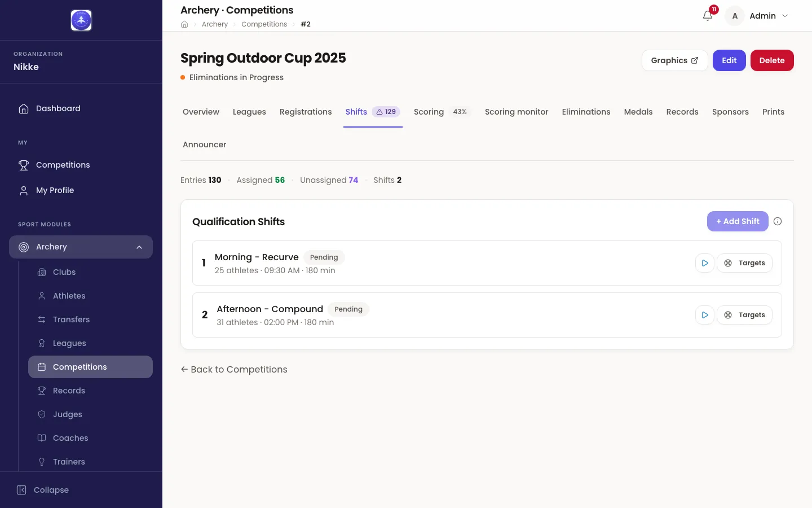Click the Unassigned 74 count
This screenshot has width=812, height=508.
click(x=329, y=180)
